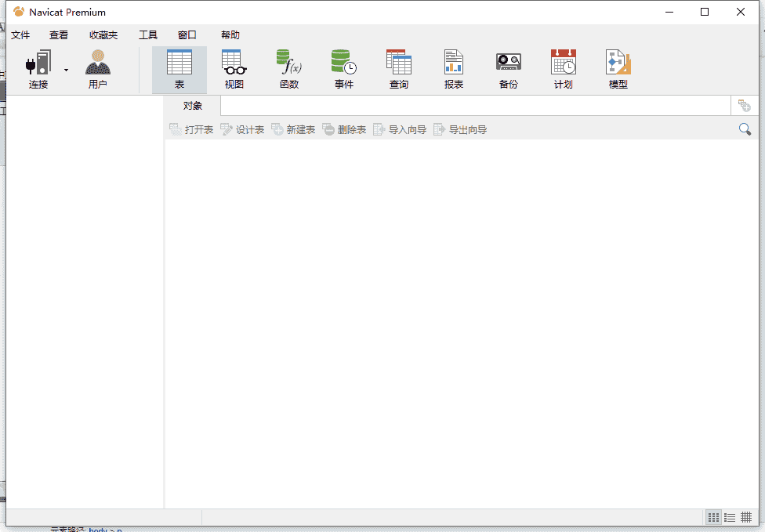Select the 对象 tab
This screenshot has width=765, height=532.
[x=193, y=106]
